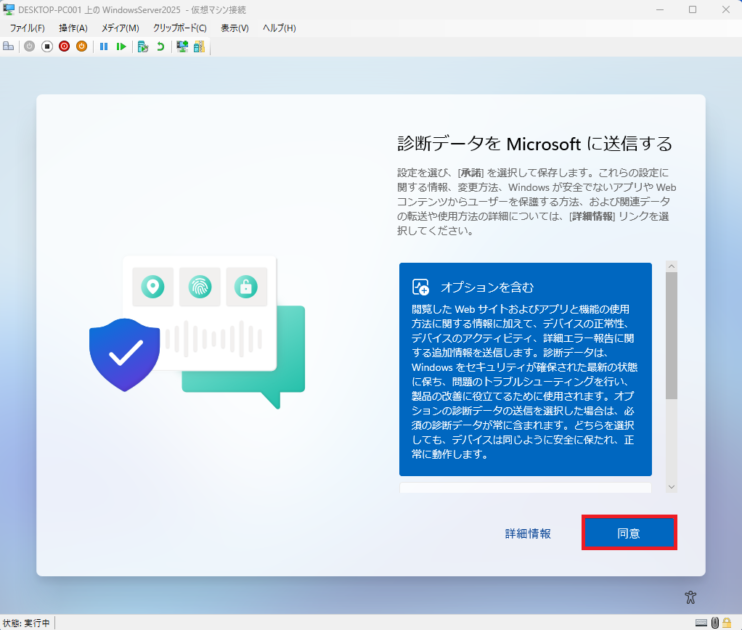This screenshot has height=630, width=742.
Task: Click the lock icon in the status bar
Action: point(727,623)
